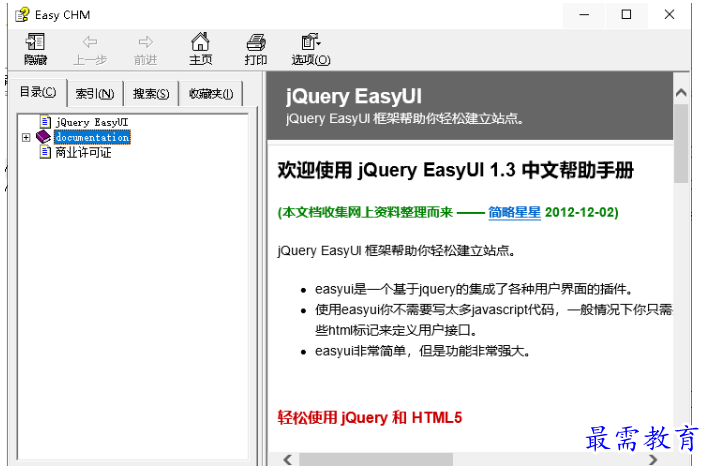Image resolution: width=707 pixels, height=470 pixels.
Task: Open the 简略星星 hyperlink
Action: [x=514, y=212]
